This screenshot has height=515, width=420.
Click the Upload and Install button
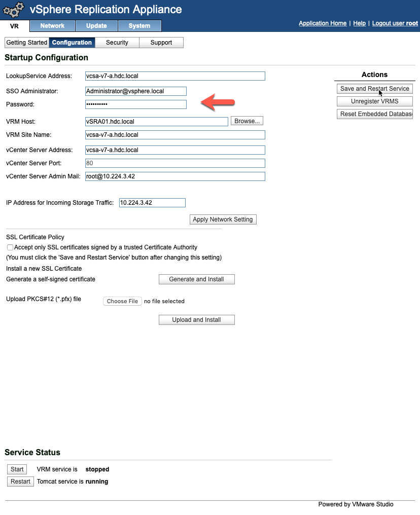(196, 320)
